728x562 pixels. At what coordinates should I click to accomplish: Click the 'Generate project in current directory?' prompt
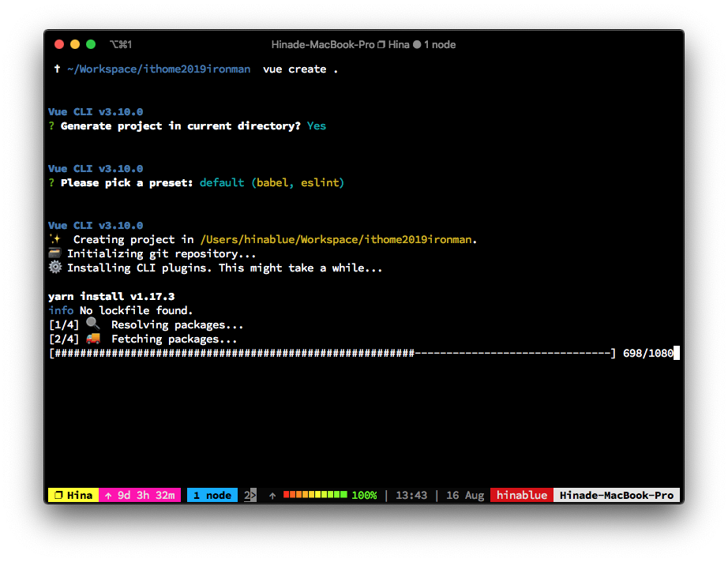tap(181, 126)
